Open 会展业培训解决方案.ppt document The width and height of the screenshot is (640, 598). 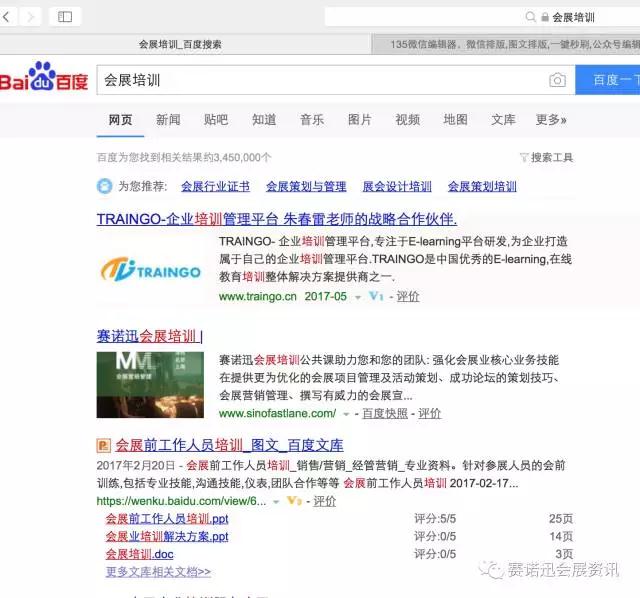coord(167,536)
